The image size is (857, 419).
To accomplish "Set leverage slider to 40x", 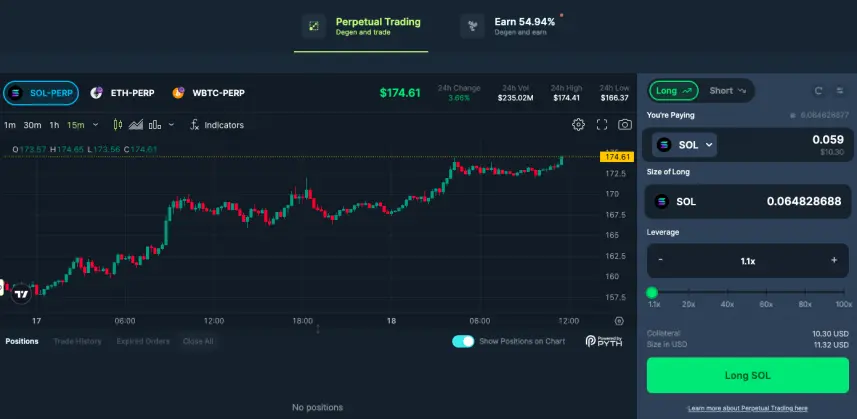I will click(x=727, y=304).
